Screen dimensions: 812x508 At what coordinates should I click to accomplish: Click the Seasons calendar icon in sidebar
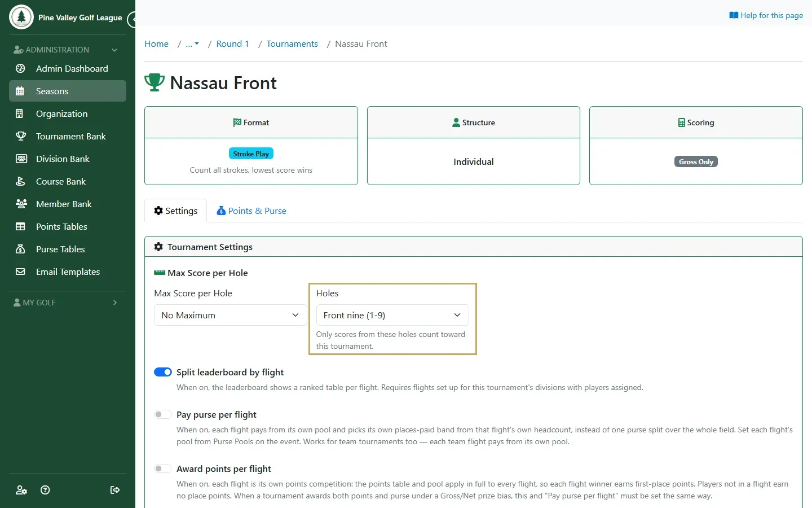20,91
